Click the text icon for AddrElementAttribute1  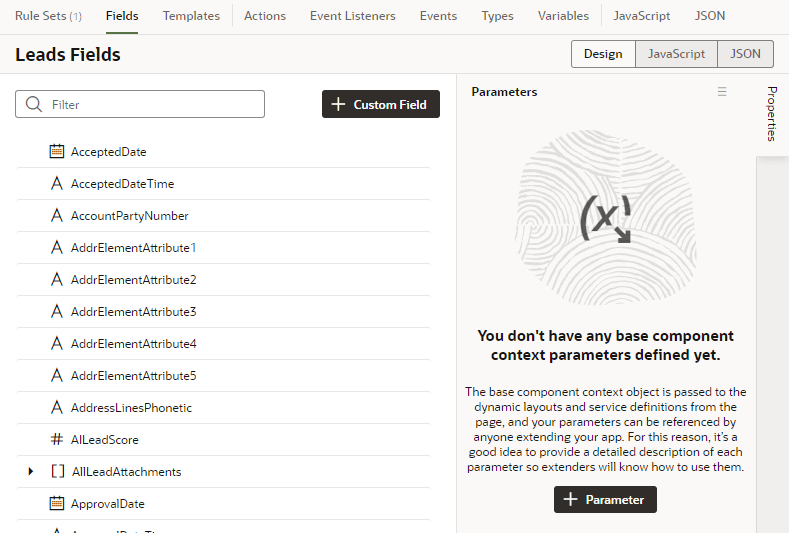tap(57, 248)
